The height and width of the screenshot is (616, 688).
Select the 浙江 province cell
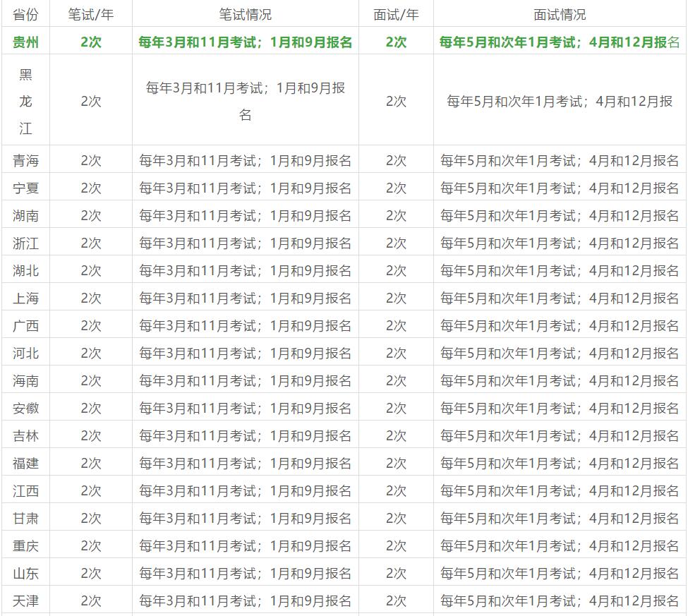click(25, 243)
